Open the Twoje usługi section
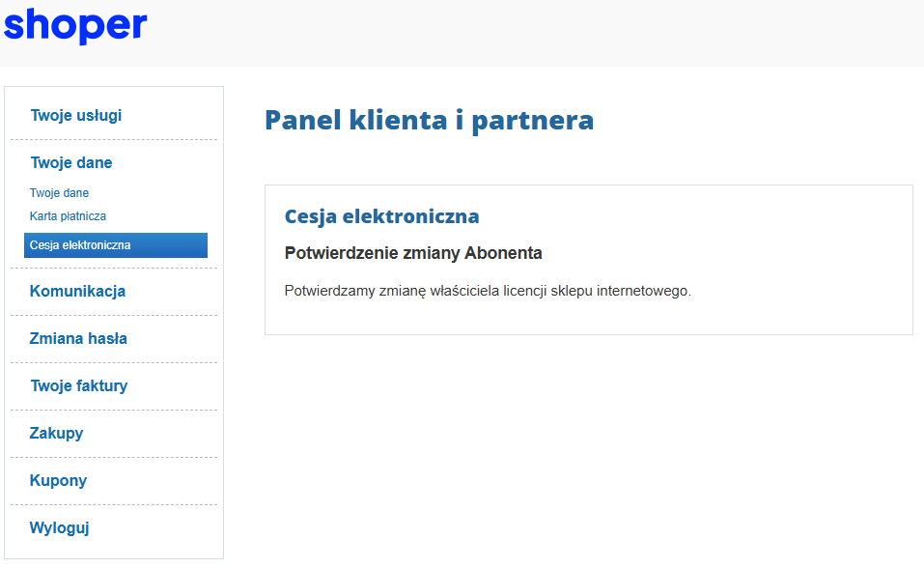The width and height of the screenshot is (924, 568). [x=76, y=116]
